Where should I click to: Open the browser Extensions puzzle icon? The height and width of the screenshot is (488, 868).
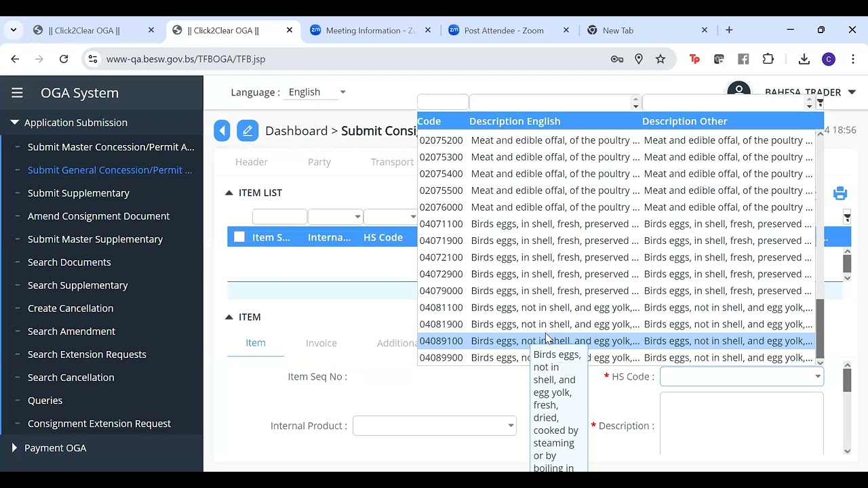point(768,59)
